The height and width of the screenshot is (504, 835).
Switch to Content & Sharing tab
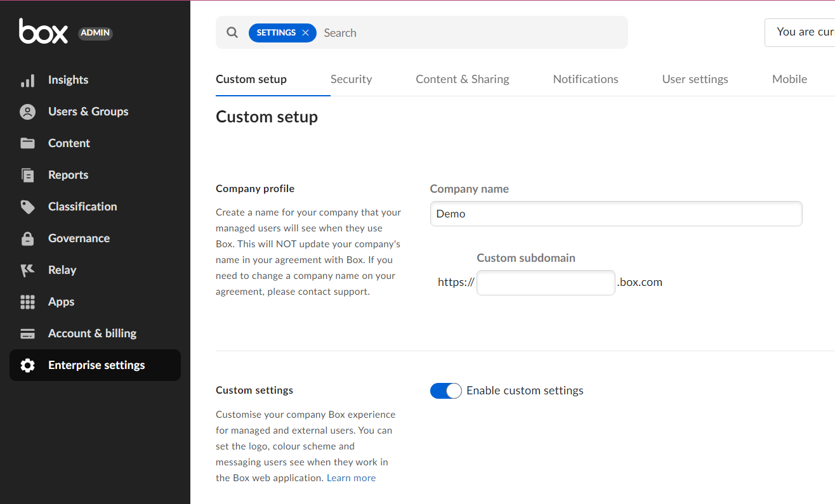[x=463, y=79]
